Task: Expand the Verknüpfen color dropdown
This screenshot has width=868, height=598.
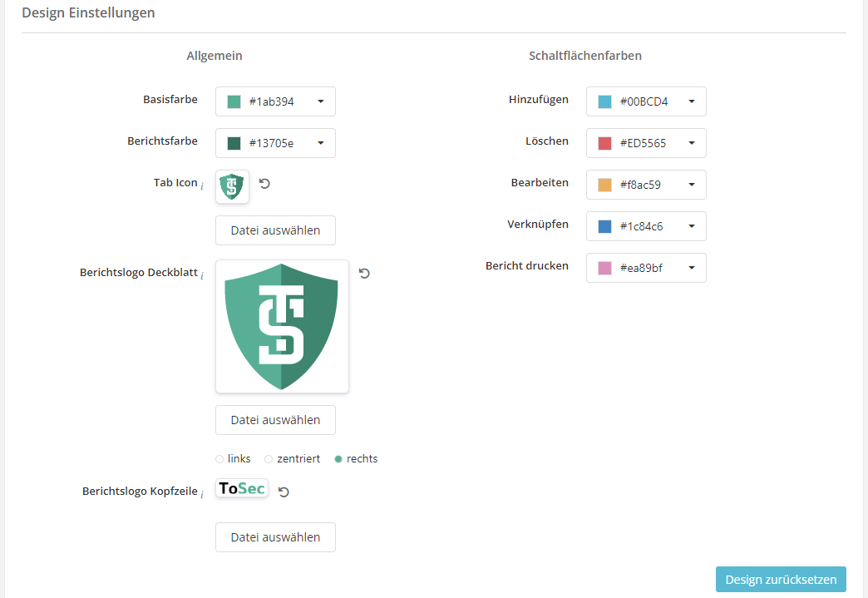Action: pyautogui.click(x=692, y=226)
